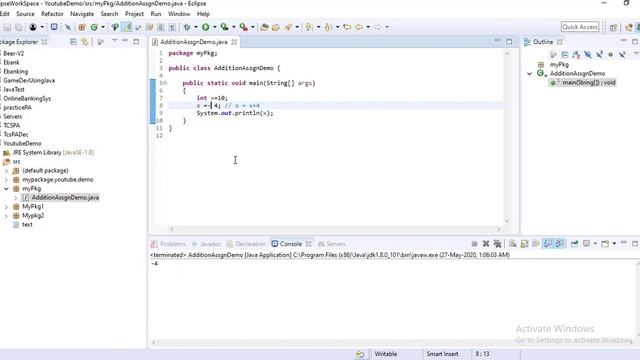Click the Back navigation yellow arrow

pos(358,27)
